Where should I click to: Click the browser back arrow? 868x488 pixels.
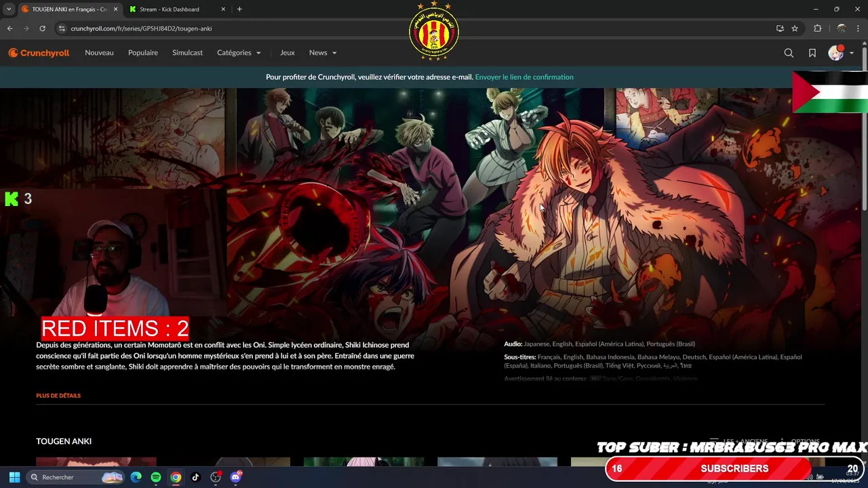tap(10, 28)
